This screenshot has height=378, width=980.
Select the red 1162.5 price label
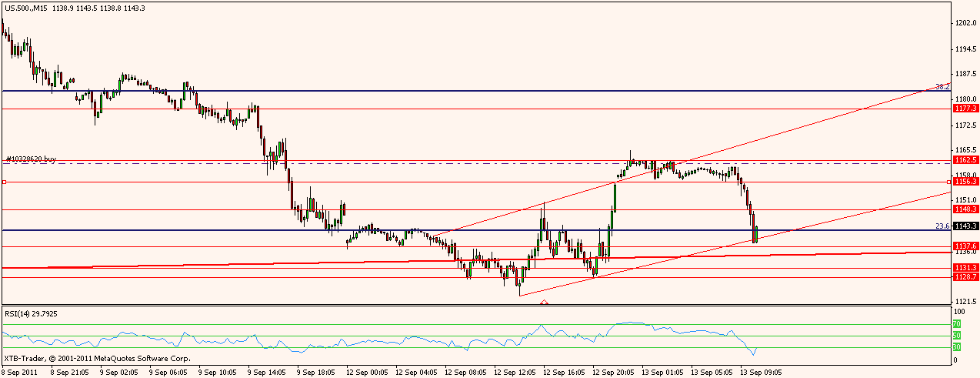[x=965, y=160]
